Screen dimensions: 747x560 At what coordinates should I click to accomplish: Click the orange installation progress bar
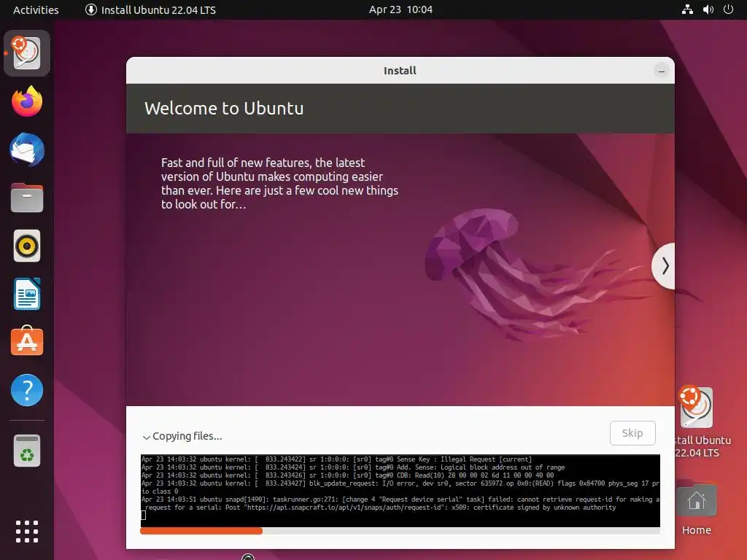click(x=201, y=531)
